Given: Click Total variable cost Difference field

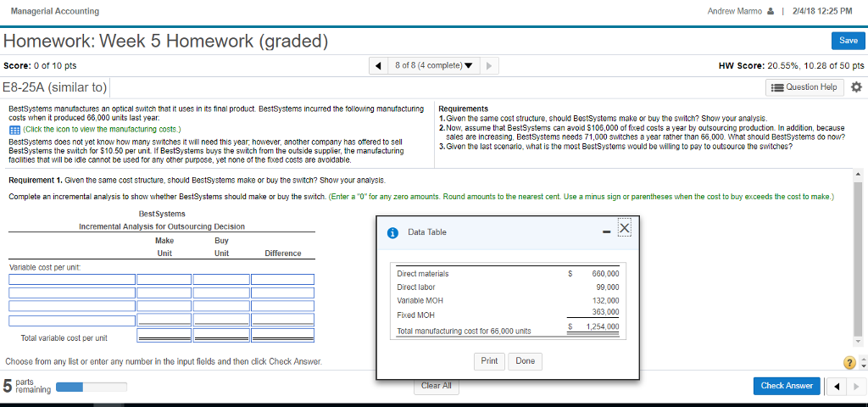Looking at the screenshot, I should (282, 336).
